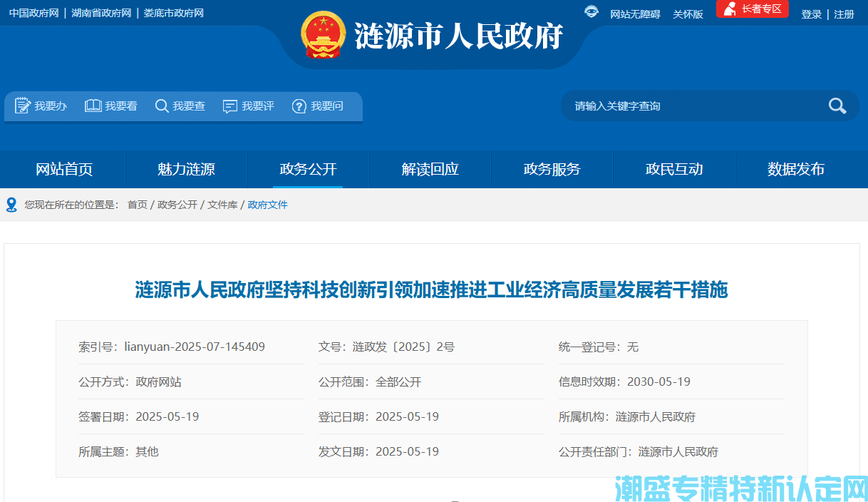Click the 我要问 question mark icon

coord(299,106)
